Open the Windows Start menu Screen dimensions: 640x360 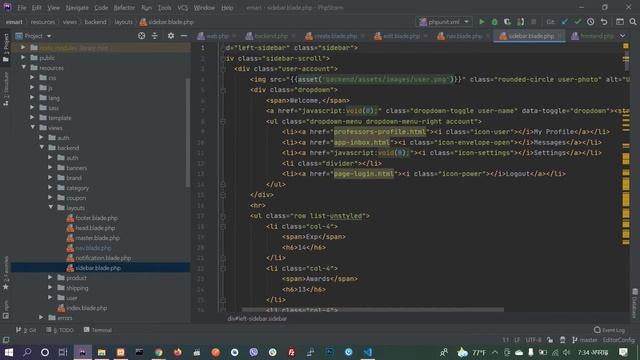click(8, 352)
